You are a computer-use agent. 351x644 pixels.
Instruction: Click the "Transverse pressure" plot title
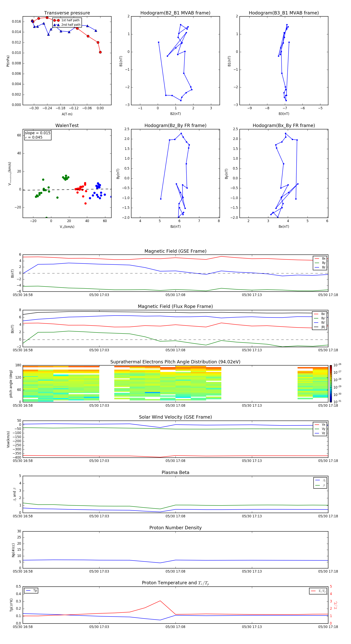67,13
